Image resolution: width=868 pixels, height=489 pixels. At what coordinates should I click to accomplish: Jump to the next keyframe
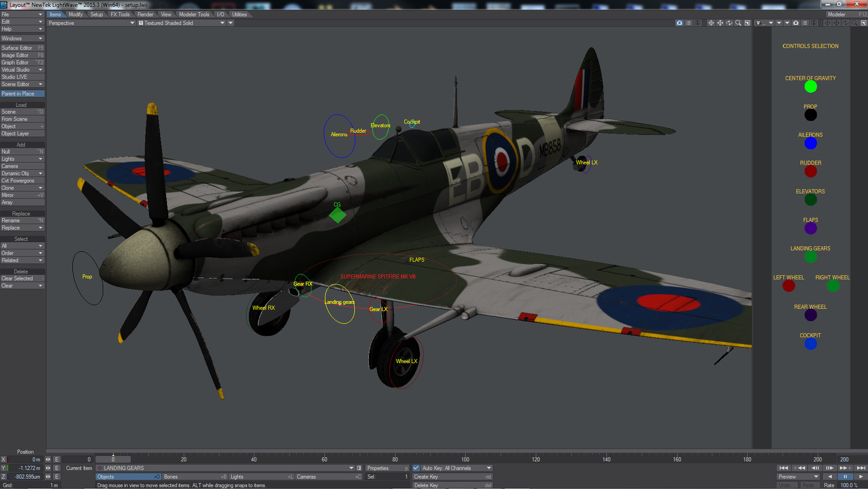[845, 468]
